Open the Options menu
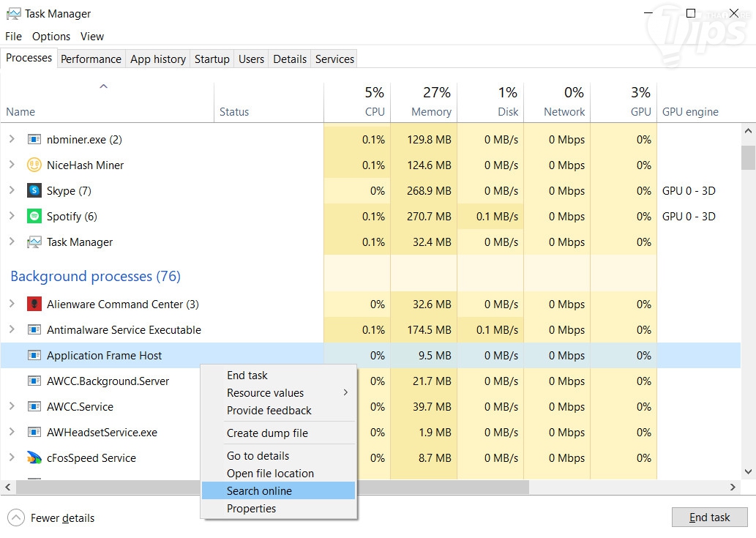The height and width of the screenshot is (538, 756). [51, 37]
